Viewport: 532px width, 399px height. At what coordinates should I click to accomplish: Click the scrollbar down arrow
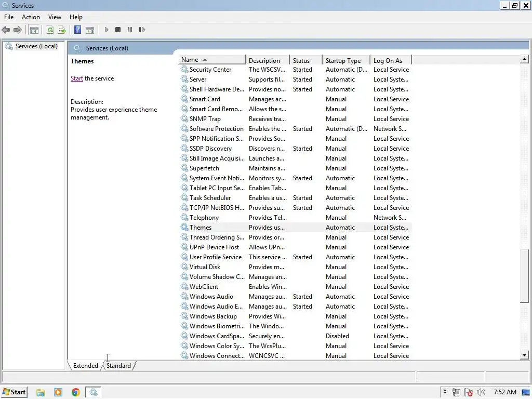[x=524, y=355]
